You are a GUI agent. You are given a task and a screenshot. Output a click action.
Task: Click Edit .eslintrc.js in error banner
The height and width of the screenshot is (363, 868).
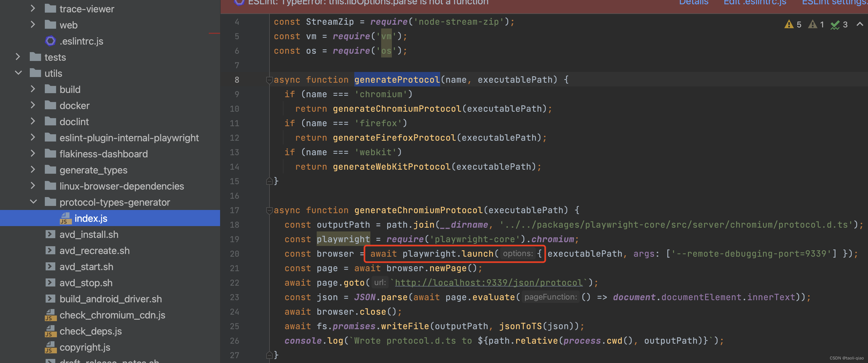point(755,3)
